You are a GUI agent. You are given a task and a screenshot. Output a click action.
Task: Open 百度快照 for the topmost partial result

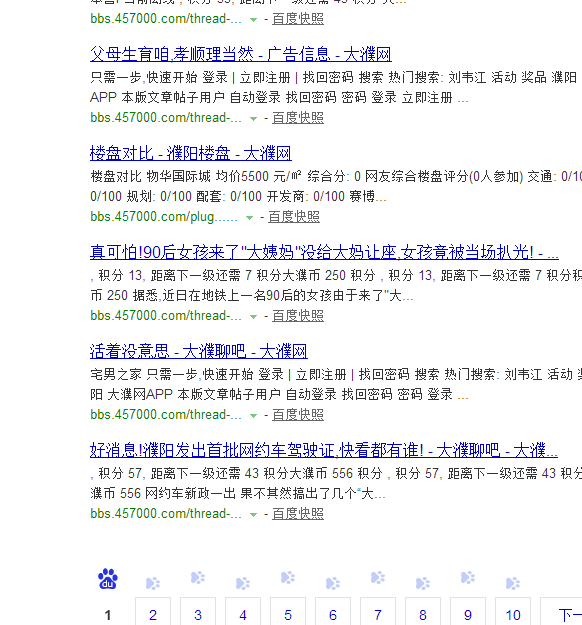[x=298, y=19]
